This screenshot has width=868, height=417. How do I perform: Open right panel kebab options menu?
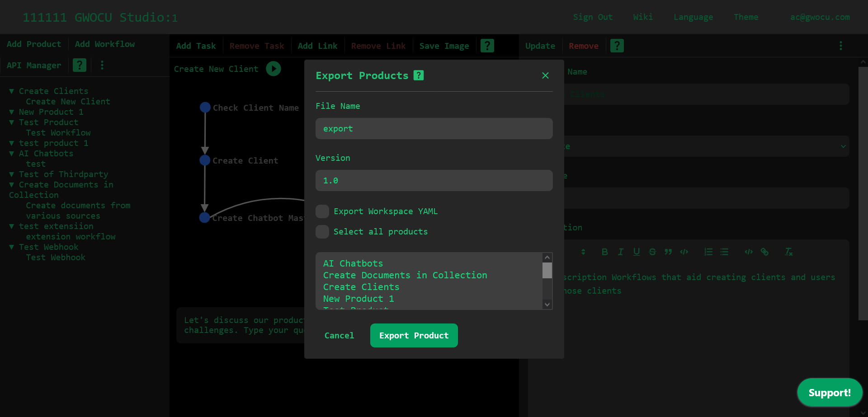[x=841, y=46]
